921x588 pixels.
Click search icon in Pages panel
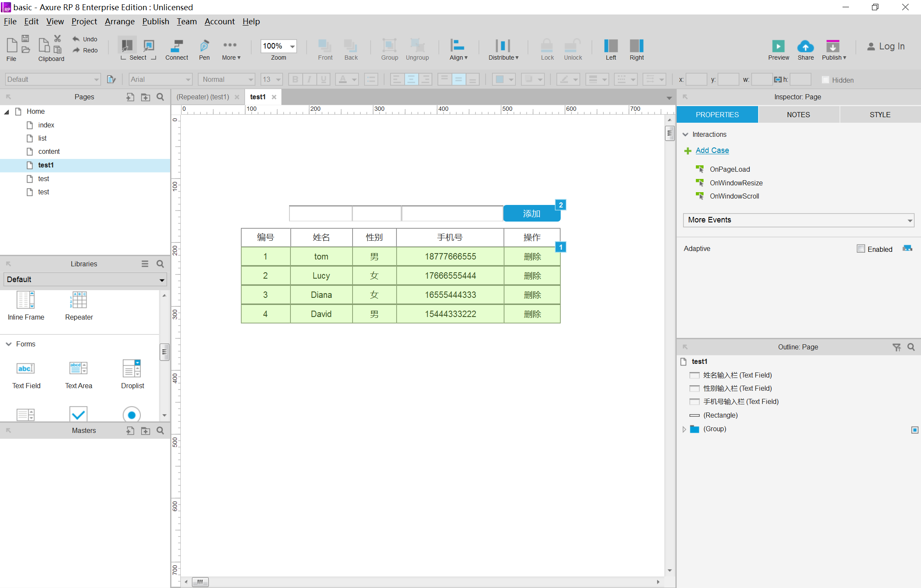coord(160,97)
